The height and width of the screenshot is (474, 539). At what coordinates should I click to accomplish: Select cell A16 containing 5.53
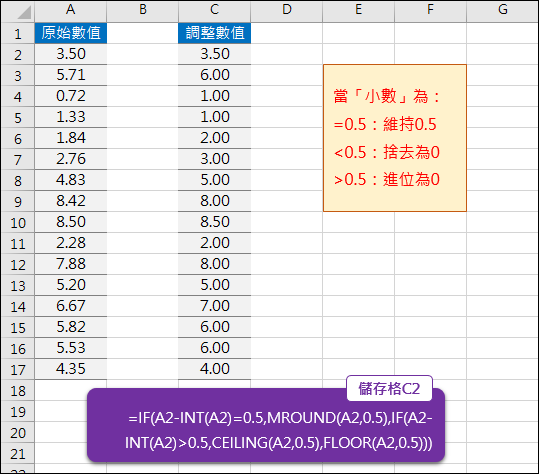pyautogui.click(x=70, y=348)
